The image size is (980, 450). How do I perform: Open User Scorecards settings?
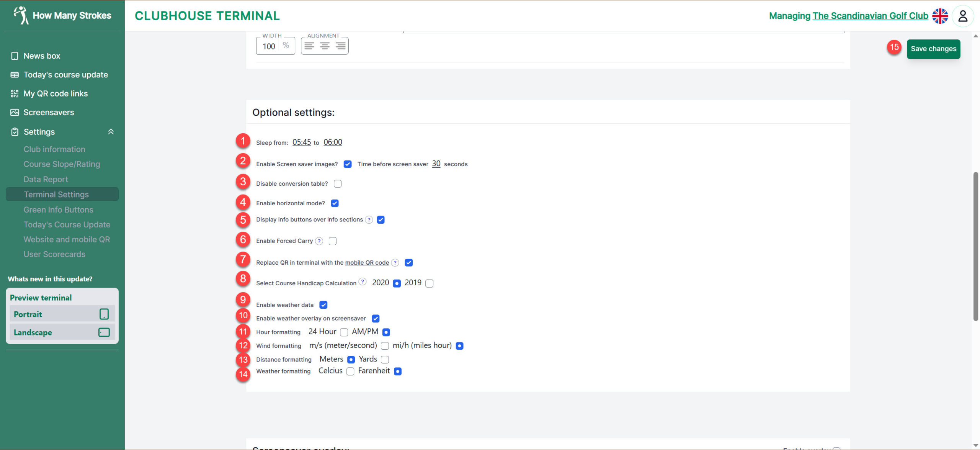[x=54, y=254]
